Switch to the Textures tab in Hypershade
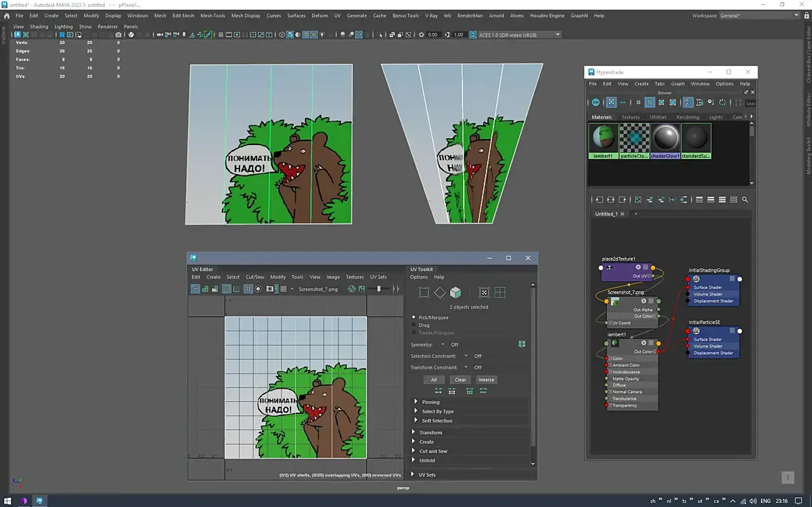The width and height of the screenshot is (812, 507). click(x=630, y=117)
